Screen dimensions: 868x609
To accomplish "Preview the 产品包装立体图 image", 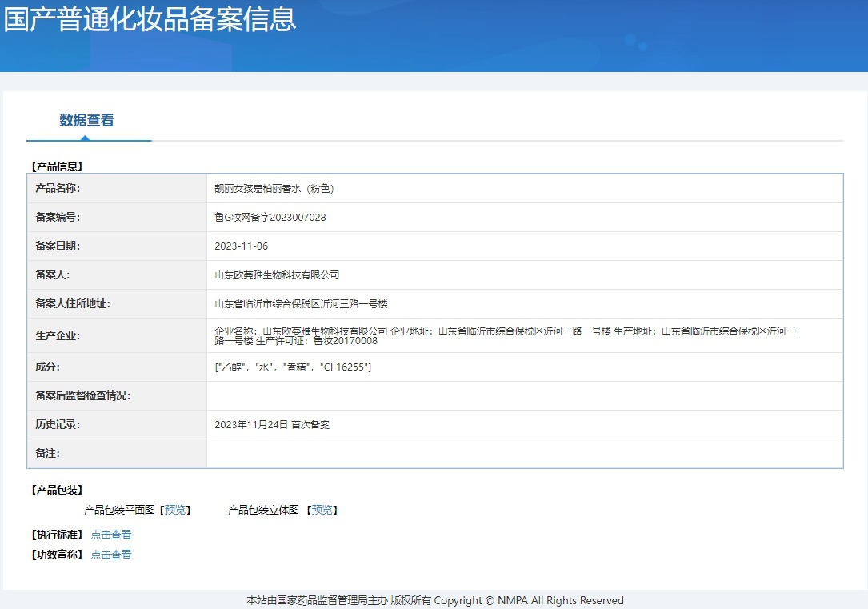I will 322,510.
